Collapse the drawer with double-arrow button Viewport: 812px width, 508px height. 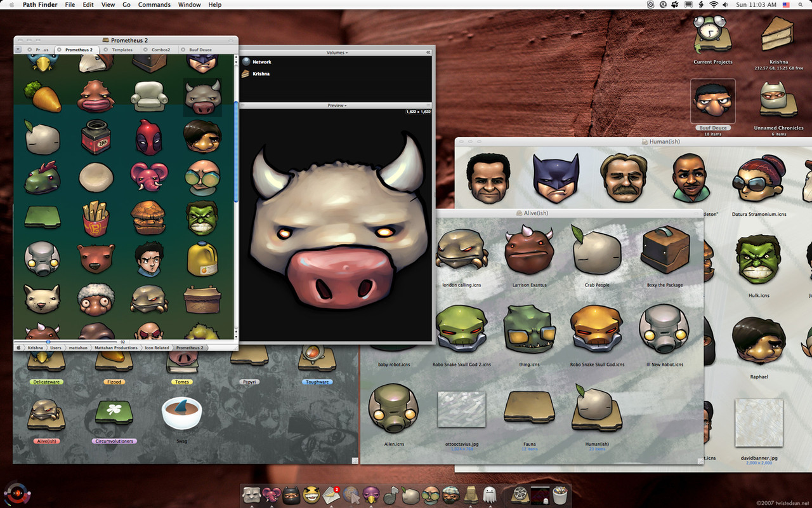coord(428,53)
